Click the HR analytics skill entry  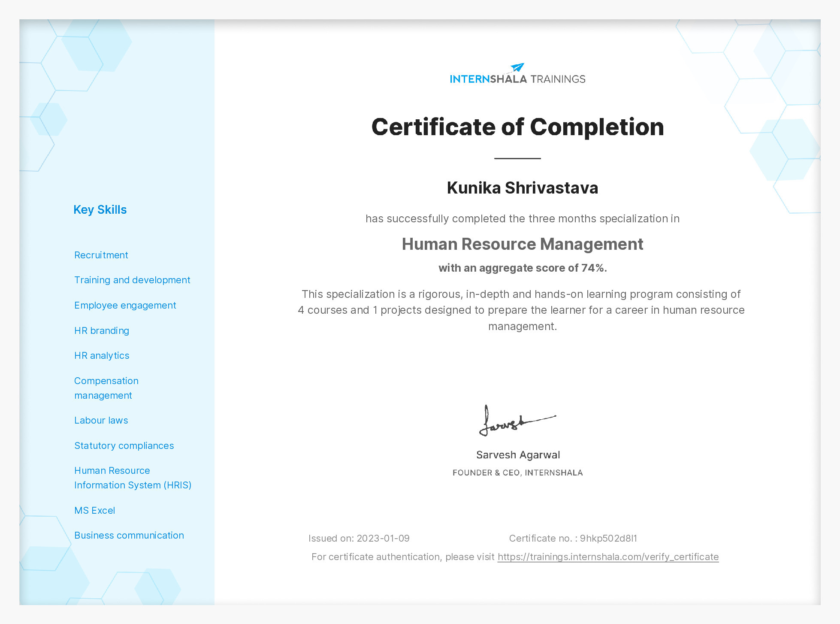click(x=102, y=355)
